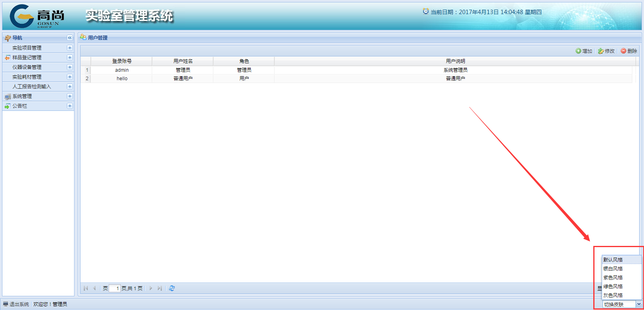The width and height of the screenshot is (644, 310).
Task: Expand the 样品登记管理 section
Action: tap(70, 58)
